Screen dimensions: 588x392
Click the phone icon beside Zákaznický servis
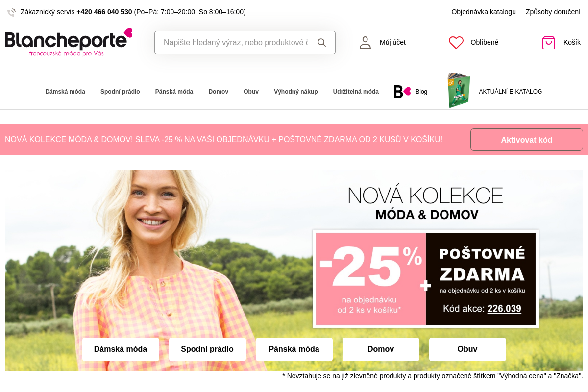[x=12, y=12]
